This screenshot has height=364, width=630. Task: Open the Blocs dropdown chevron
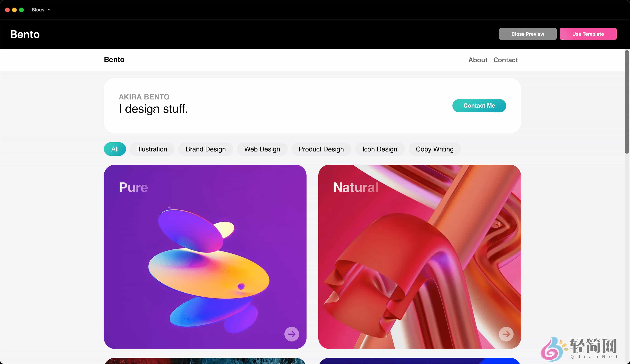coord(49,10)
